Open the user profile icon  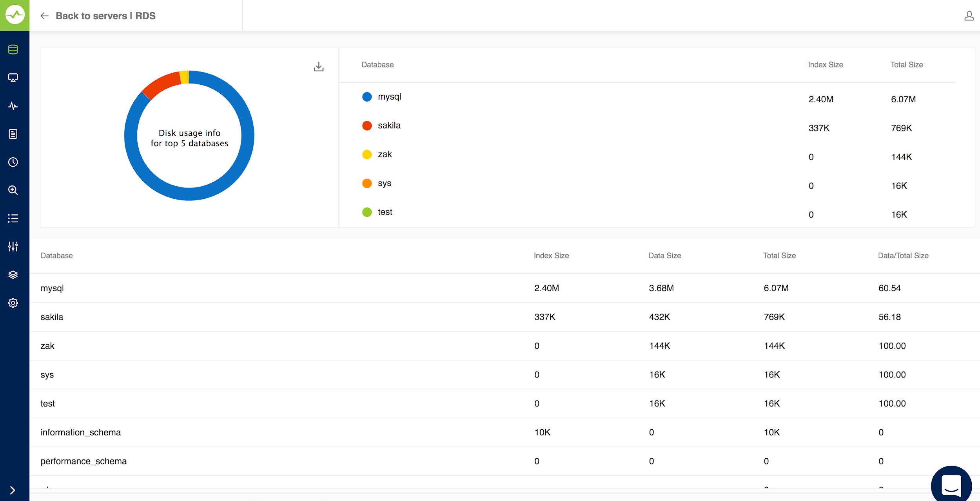point(969,16)
